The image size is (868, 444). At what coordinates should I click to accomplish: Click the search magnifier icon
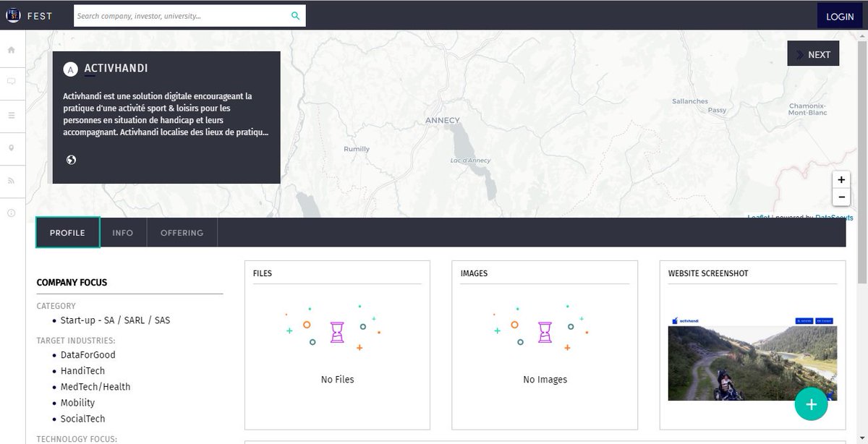coord(295,15)
